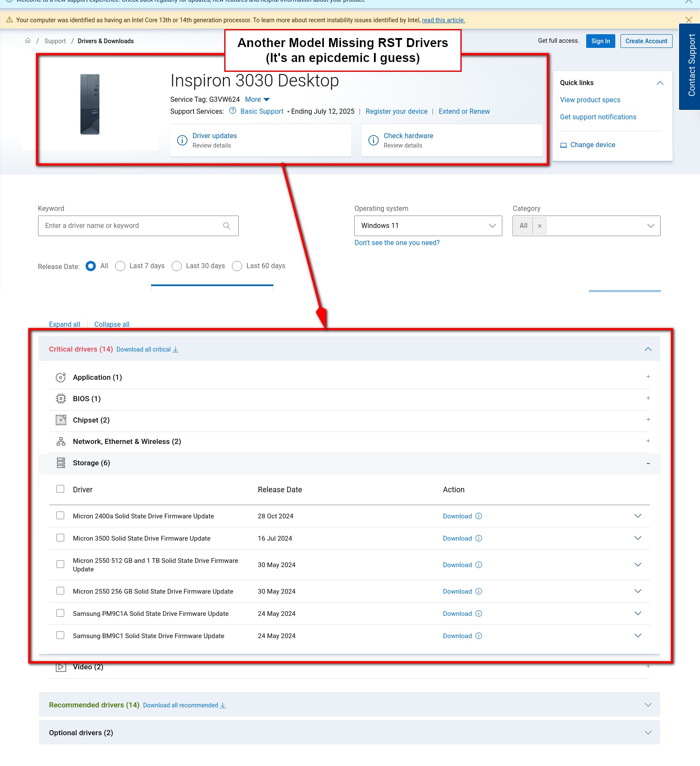Click the Storage category icon
The height and width of the screenshot is (766, 700).
point(61,463)
